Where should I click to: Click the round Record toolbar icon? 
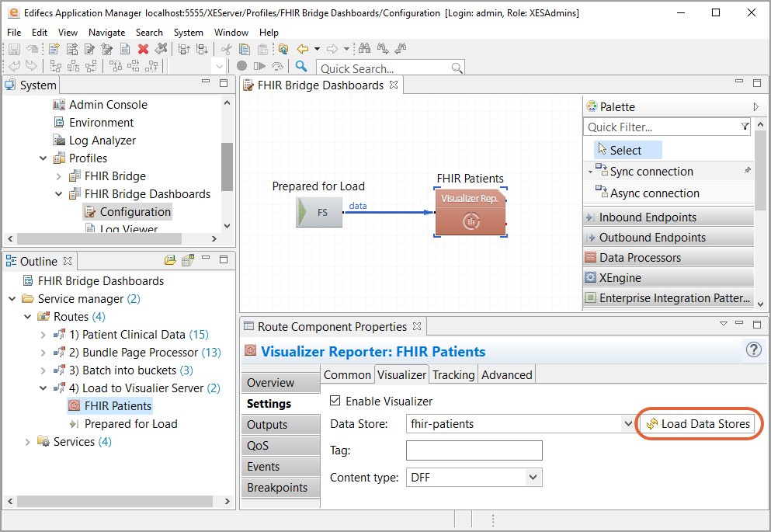(x=241, y=66)
